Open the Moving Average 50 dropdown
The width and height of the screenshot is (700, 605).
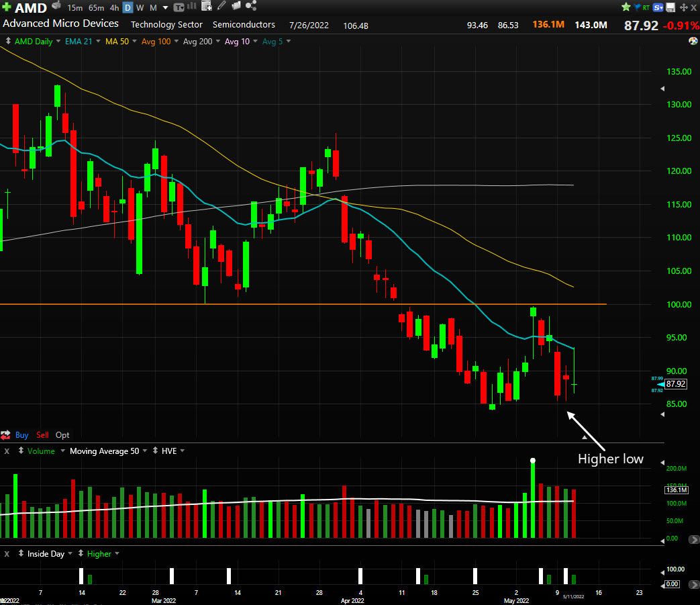click(145, 451)
